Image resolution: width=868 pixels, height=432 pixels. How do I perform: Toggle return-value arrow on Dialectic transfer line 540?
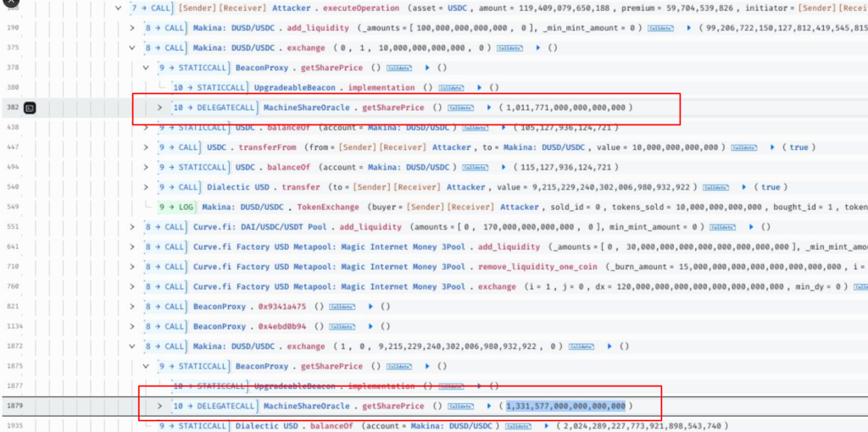tap(743, 187)
